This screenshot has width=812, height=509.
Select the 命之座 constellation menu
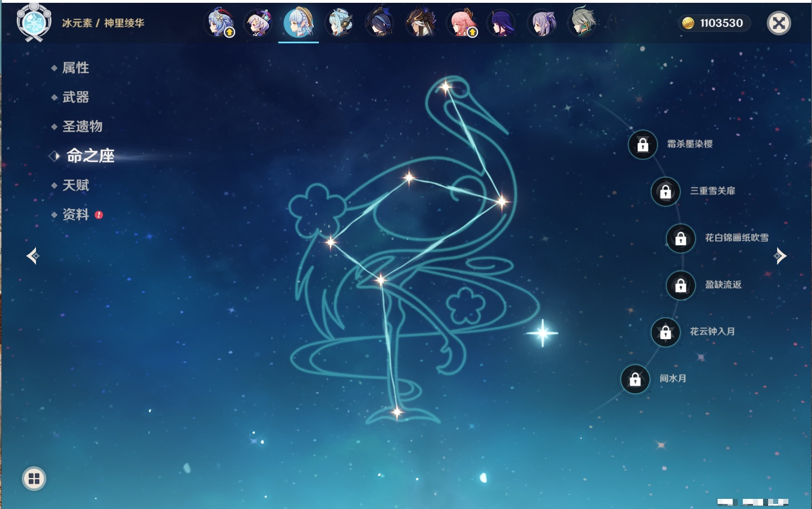tap(90, 156)
